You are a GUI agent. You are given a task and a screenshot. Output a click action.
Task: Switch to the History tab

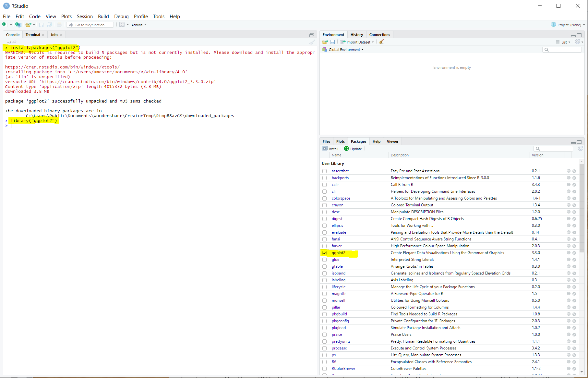click(x=356, y=34)
